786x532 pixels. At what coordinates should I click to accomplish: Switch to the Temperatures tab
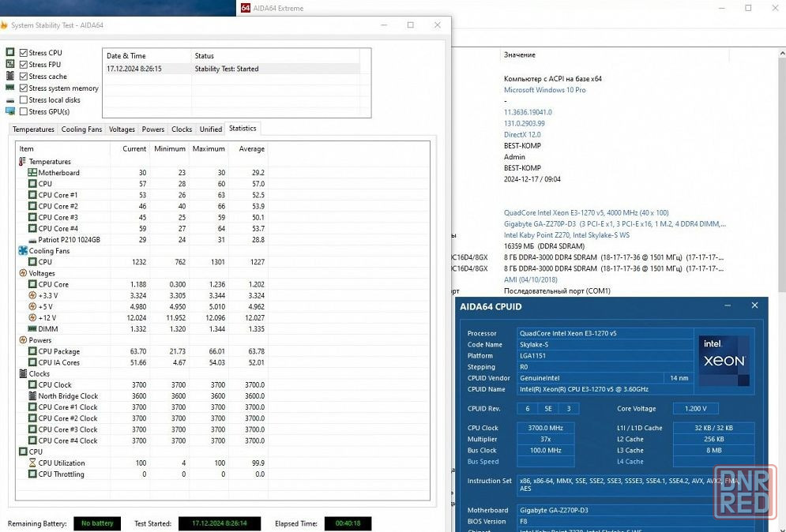pos(33,129)
